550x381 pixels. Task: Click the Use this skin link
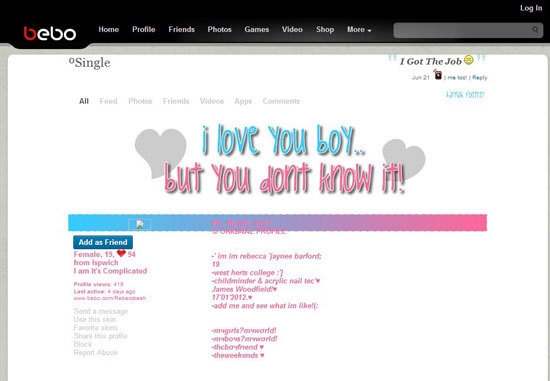click(94, 320)
